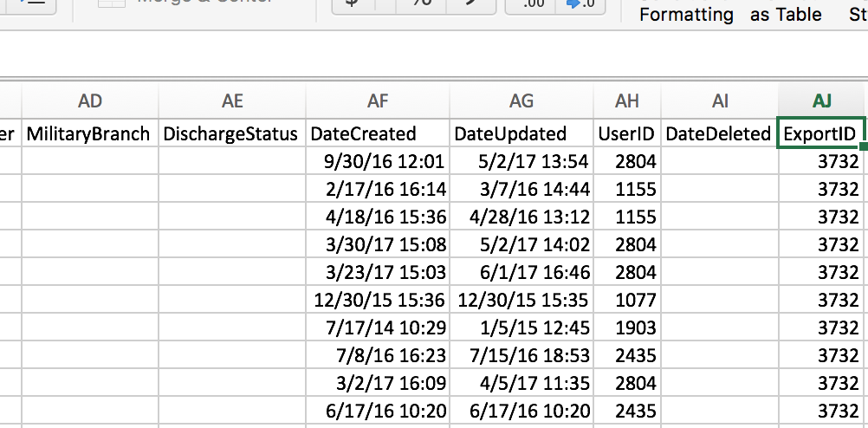The height and width of the screenshot is (428, 868).
Task: Select the entire AF column
Action: click(x=378, y=101)
